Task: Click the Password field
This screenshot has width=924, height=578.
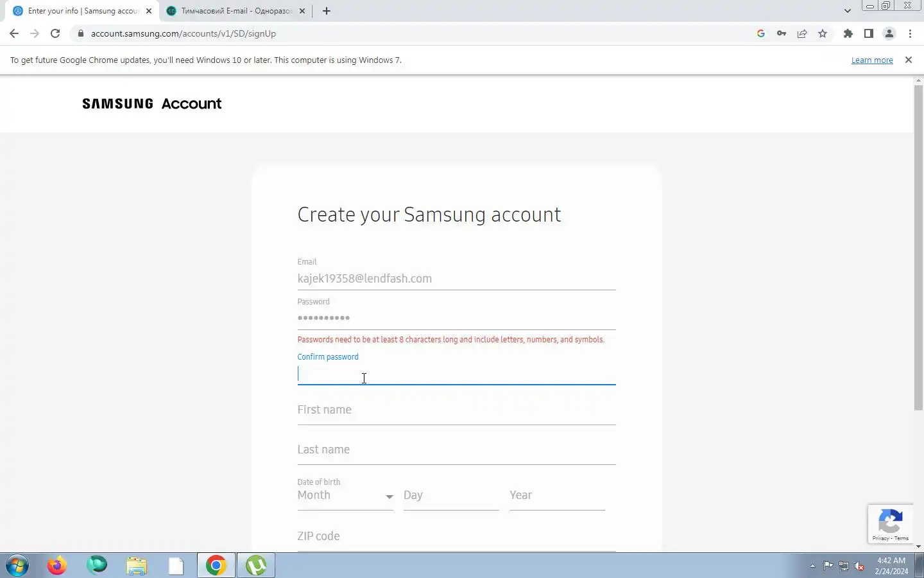Action: point(456,319)
